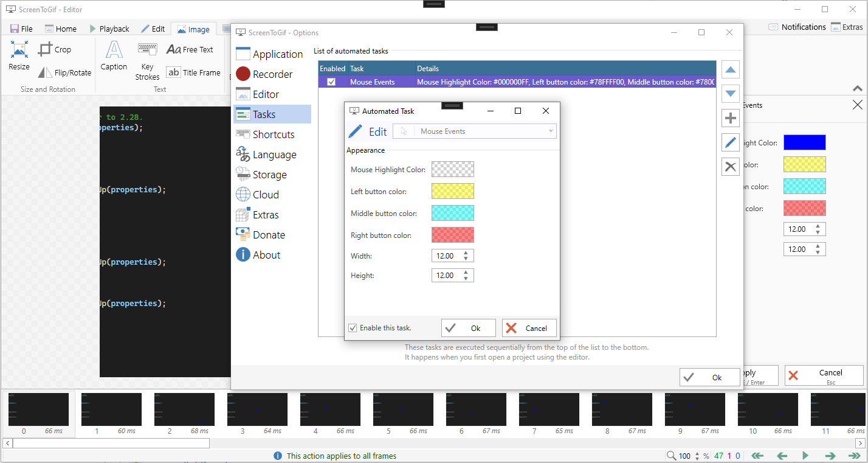Toggle Enabled checkbox for Mouse Events task
Screen dimensions: 868x463
click(331, 82)
